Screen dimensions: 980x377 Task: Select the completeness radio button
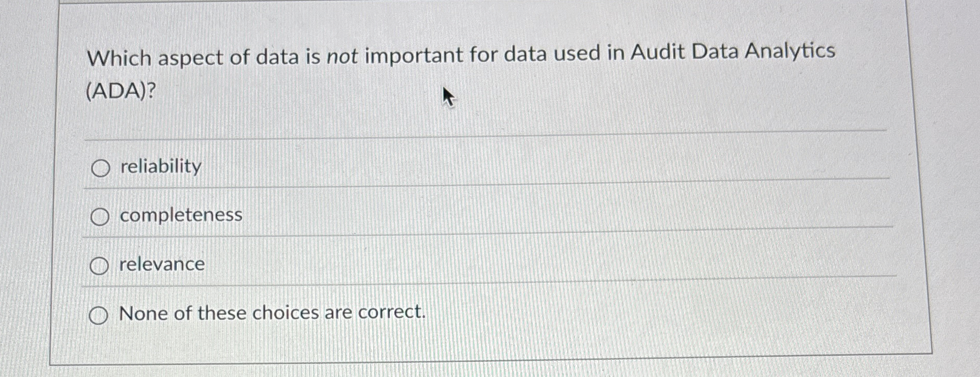[x=100, y=216]
